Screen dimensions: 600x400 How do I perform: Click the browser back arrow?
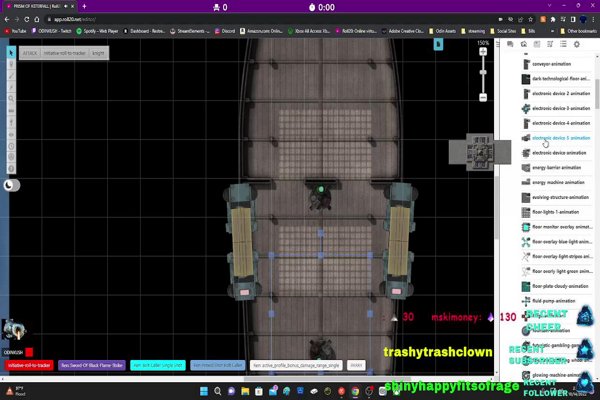pyautogui.click(x=7, y=19)
